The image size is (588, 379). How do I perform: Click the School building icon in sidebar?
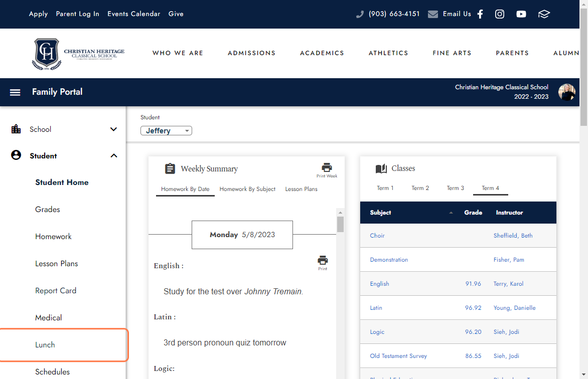click(x=16, y=129)
